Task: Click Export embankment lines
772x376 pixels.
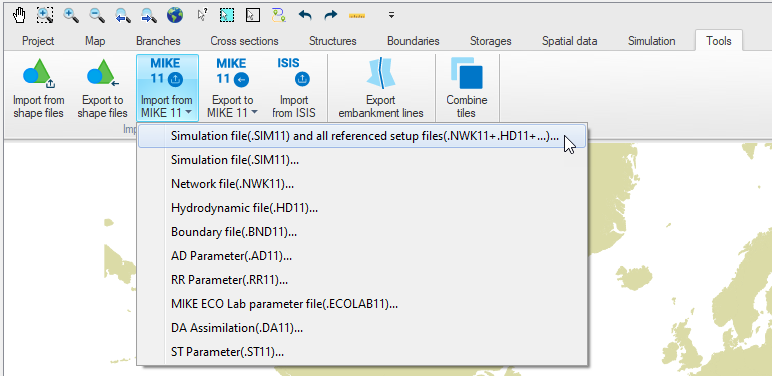Action: [381, 88]
